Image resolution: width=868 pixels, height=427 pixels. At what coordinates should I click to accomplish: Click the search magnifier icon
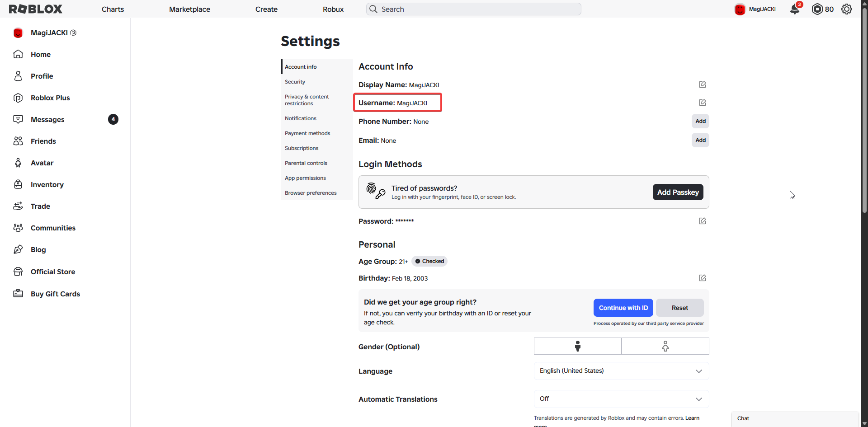coord(373,9)
